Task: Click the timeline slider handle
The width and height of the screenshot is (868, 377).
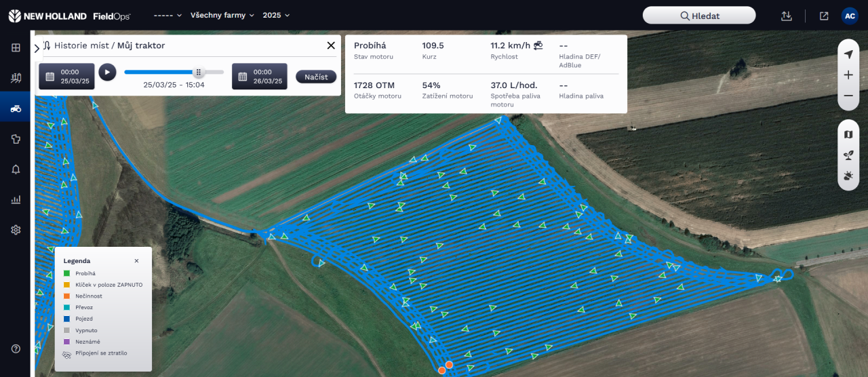Action: click(199, 72)
